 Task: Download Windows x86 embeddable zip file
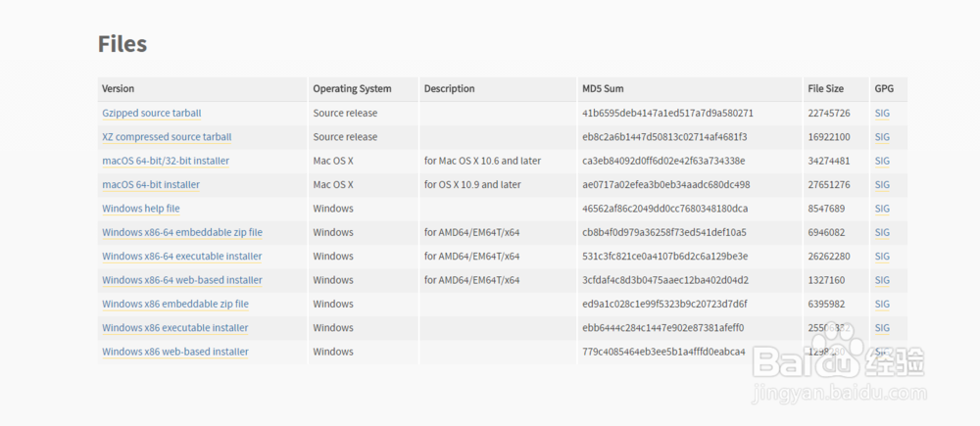pyautogui.click(x=175, y=304)
